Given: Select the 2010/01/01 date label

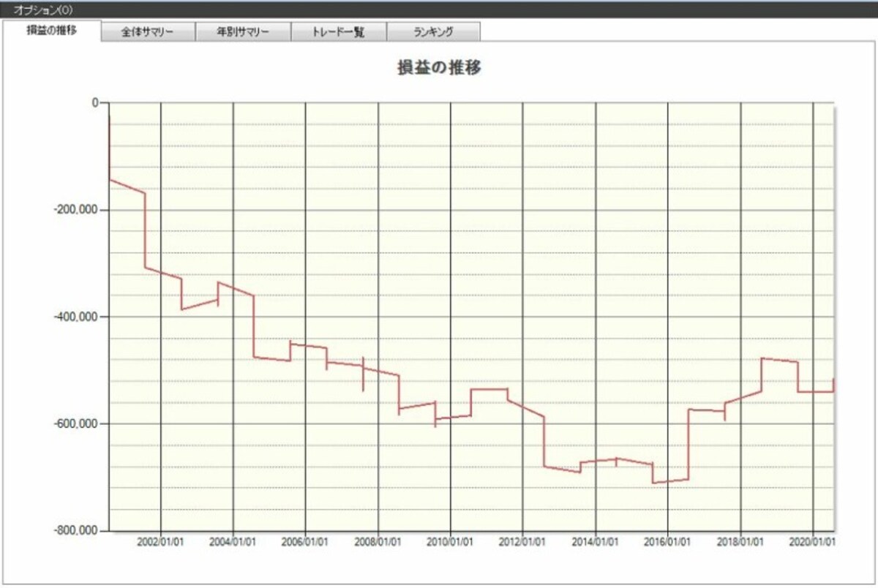Looking at the screenshot, I should 451,543.
